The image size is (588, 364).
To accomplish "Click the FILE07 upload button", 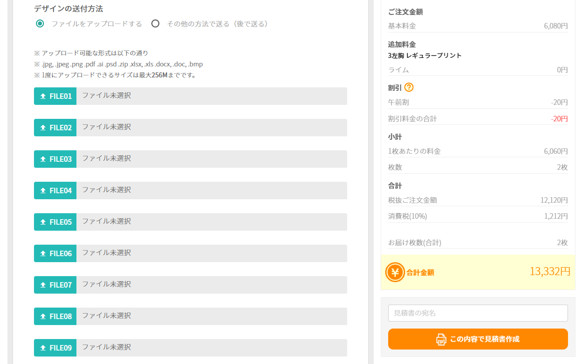I will point(55,285).
